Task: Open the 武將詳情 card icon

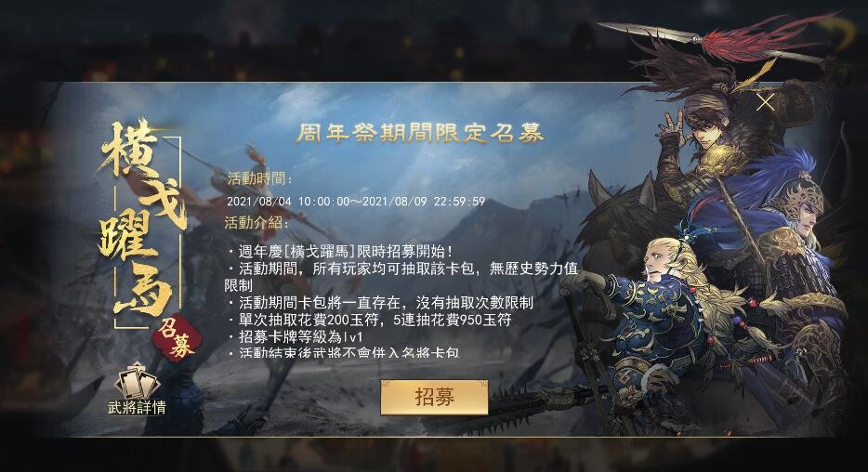Action: (137, 380)
